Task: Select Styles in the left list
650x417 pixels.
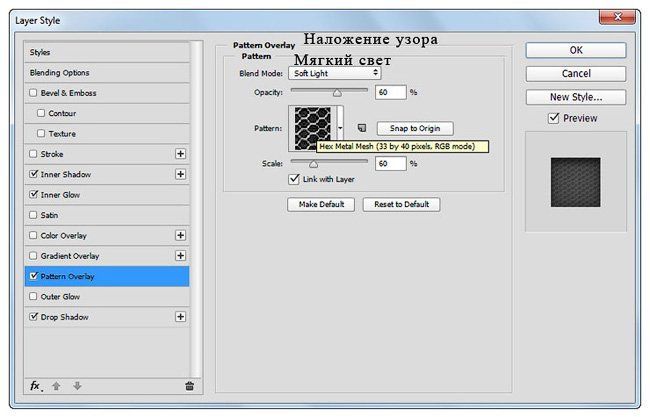Action: [x=107, y=52]
